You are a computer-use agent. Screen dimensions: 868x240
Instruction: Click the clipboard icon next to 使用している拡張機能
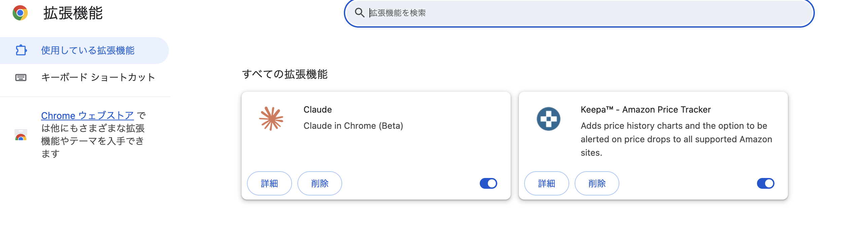[x=21, y=50]
